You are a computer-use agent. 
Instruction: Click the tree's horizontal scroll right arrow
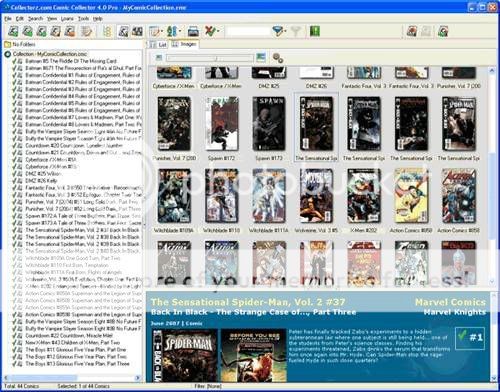pos(138,378)
